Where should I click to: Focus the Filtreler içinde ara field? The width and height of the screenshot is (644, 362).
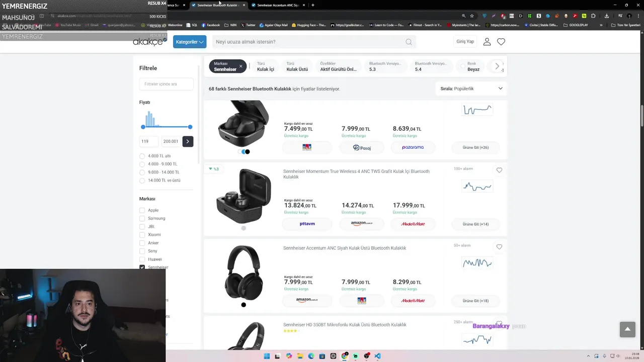click(x=166, y=84)
